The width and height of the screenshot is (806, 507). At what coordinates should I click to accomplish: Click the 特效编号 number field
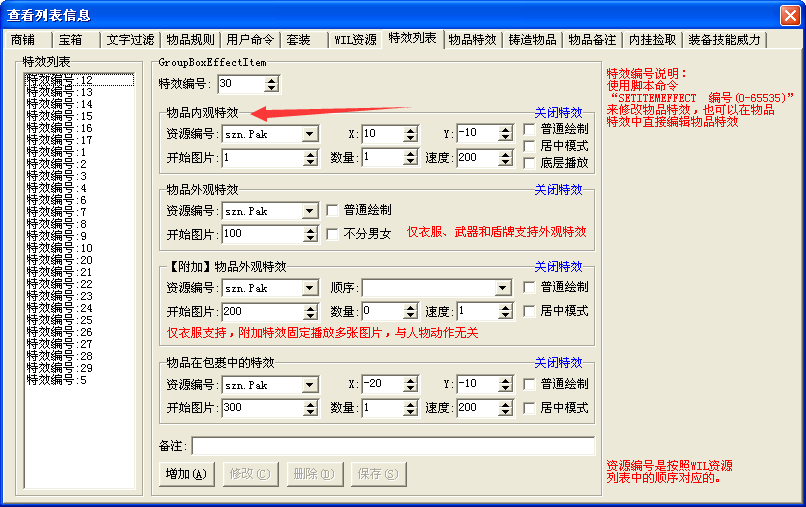(x=241, y=84)
